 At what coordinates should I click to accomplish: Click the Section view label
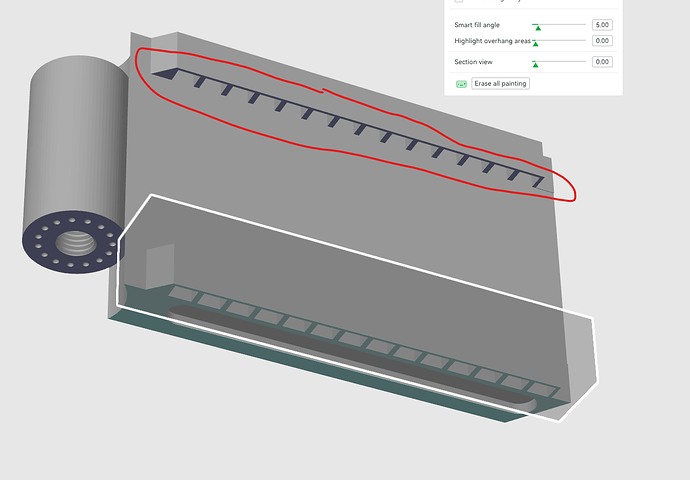473,62
